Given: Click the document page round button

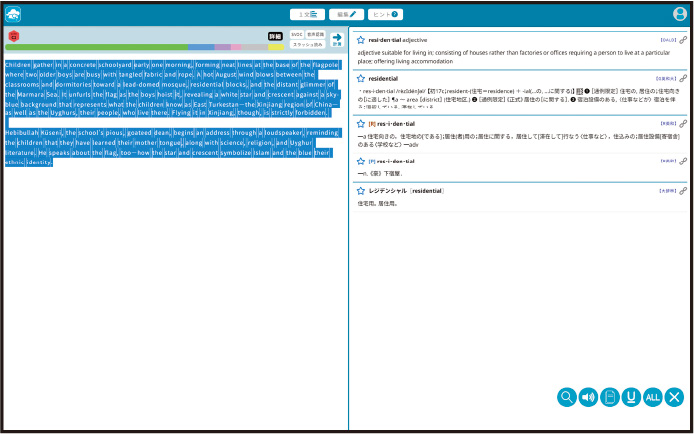Looking at the screenshot, I should 610,397.
